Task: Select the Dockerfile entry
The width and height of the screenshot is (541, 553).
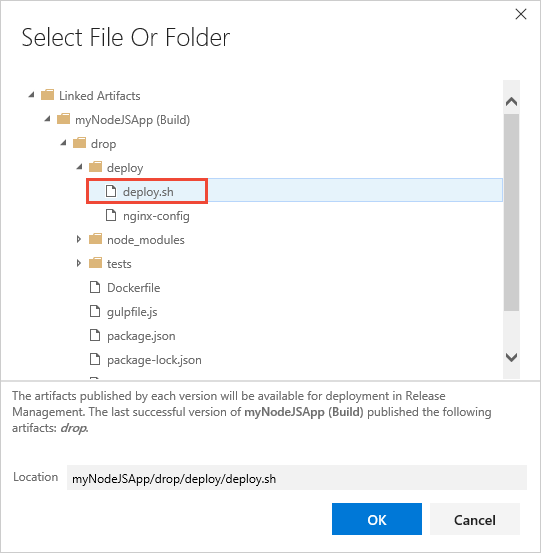Action: tap(134, 288)
